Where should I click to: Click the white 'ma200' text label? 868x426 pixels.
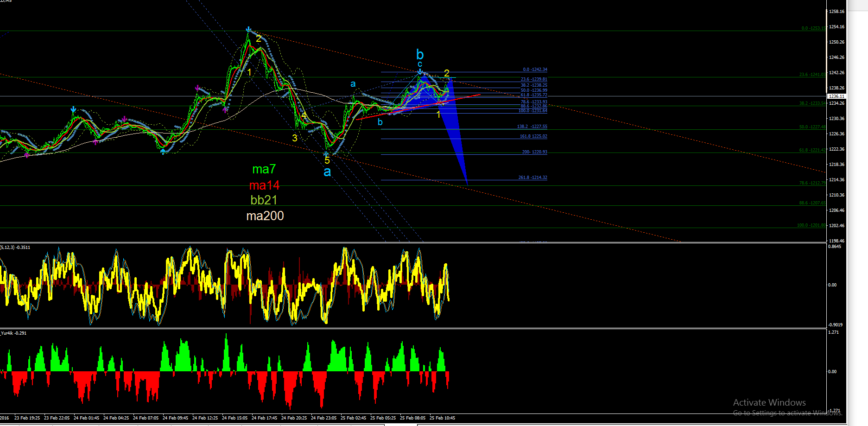(x=265, y=216)
